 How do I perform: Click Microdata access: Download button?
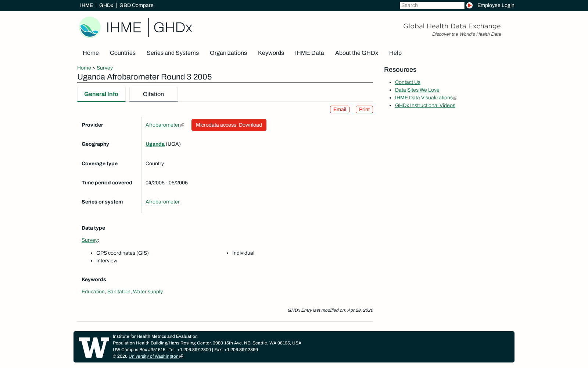click(x=229, y=125)
